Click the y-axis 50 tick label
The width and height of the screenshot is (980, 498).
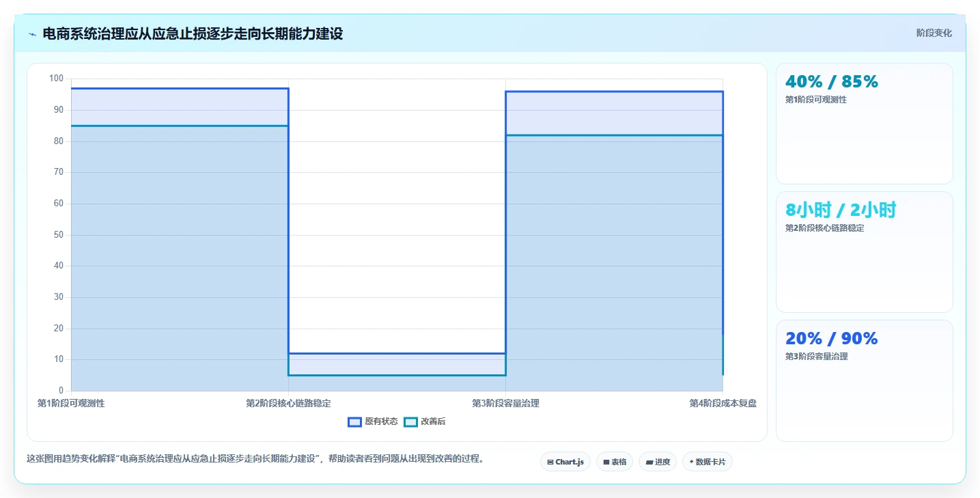[59, 235]
